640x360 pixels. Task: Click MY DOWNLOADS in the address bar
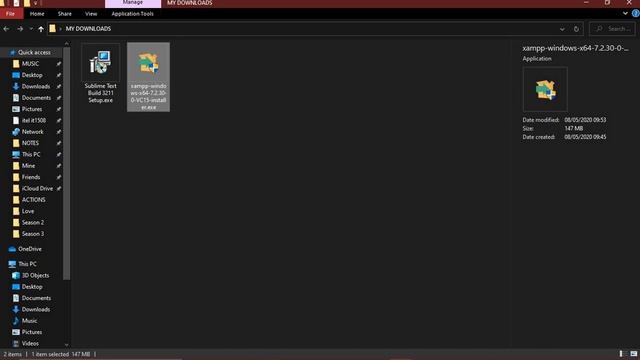pyautogui.click(x=88, y=29)
